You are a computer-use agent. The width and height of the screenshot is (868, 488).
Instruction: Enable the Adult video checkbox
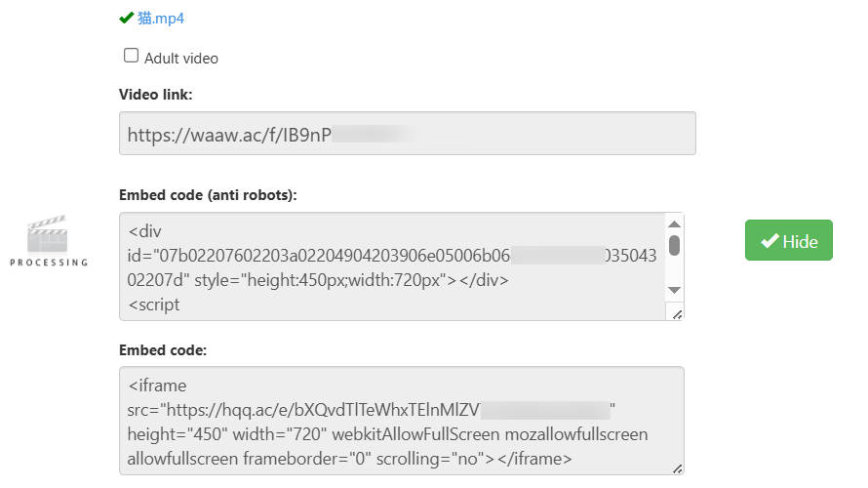pyautogui.click(x=132, y=57)
